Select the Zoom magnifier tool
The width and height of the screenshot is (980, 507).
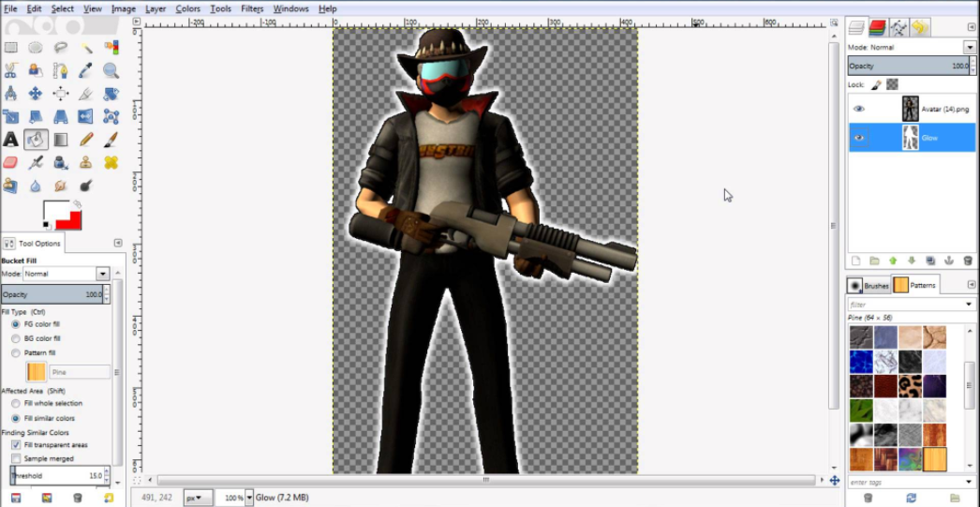pos(111,70)
